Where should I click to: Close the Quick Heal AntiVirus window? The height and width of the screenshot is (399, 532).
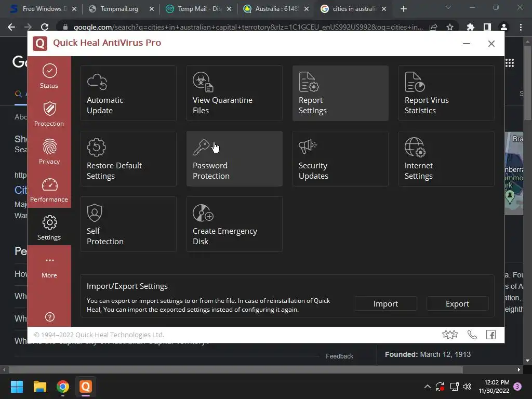tap(491, 44)
